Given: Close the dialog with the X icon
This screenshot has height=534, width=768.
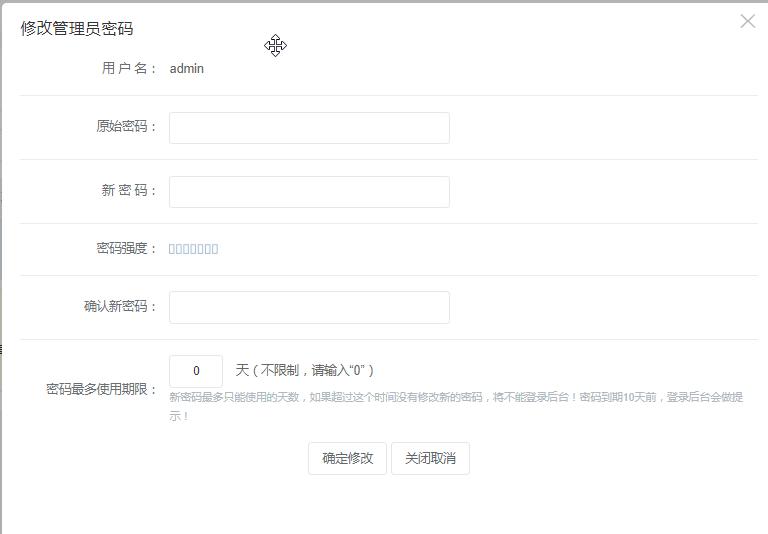Looking at the screenshot, I should point(747,21).
